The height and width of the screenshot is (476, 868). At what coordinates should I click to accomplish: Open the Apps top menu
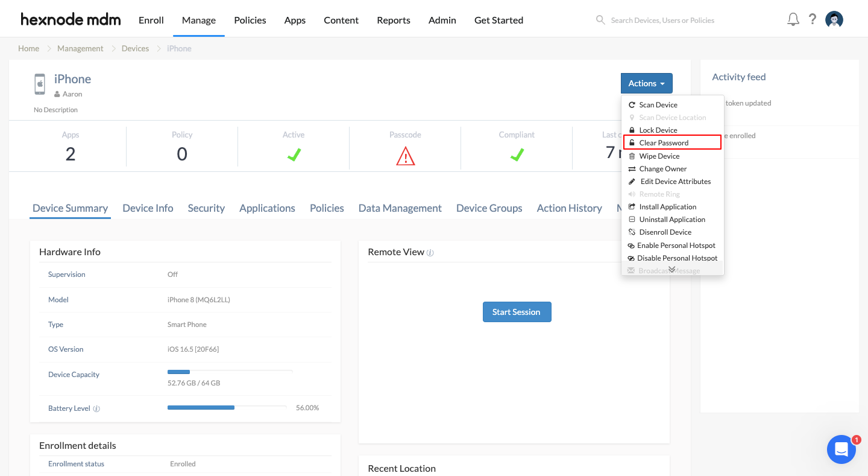[x=295, y=20]
